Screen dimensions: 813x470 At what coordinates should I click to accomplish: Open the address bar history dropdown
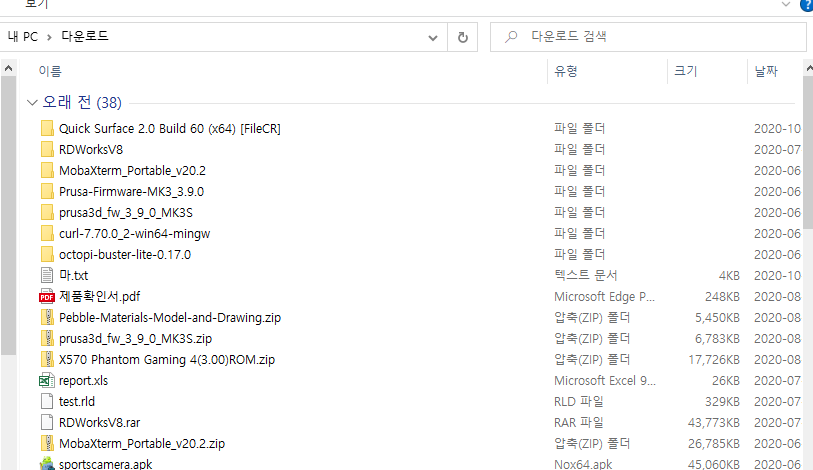(432, 37)
